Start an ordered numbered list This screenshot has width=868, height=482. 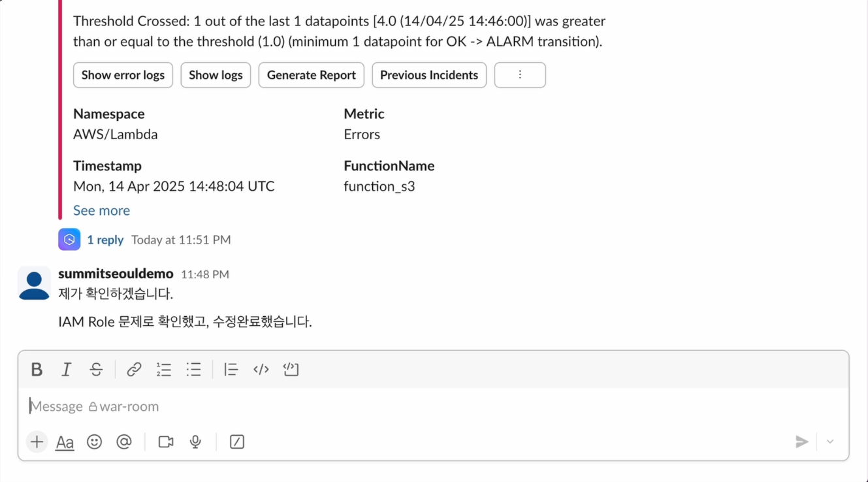pyautogui.click(x=163, y=370)
